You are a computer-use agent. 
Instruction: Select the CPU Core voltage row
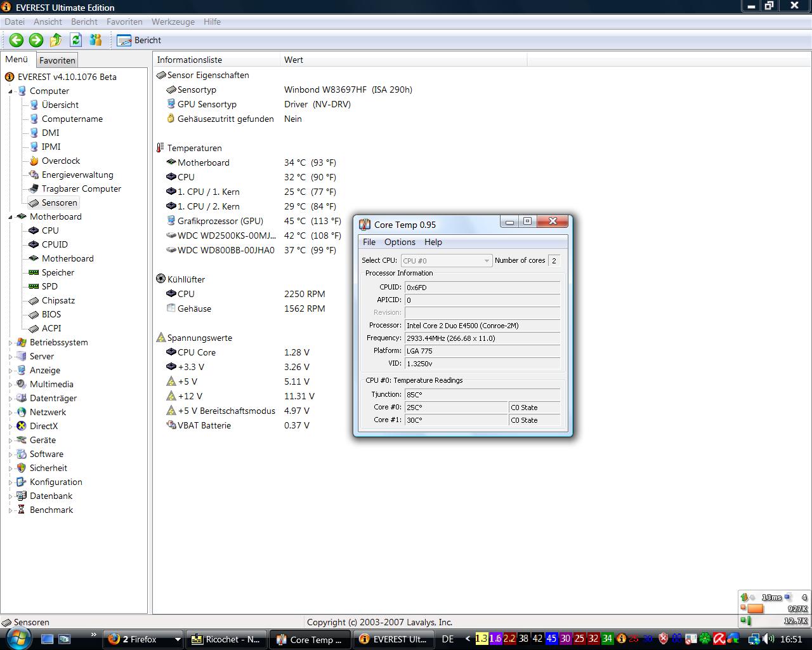tap(238, 352)
